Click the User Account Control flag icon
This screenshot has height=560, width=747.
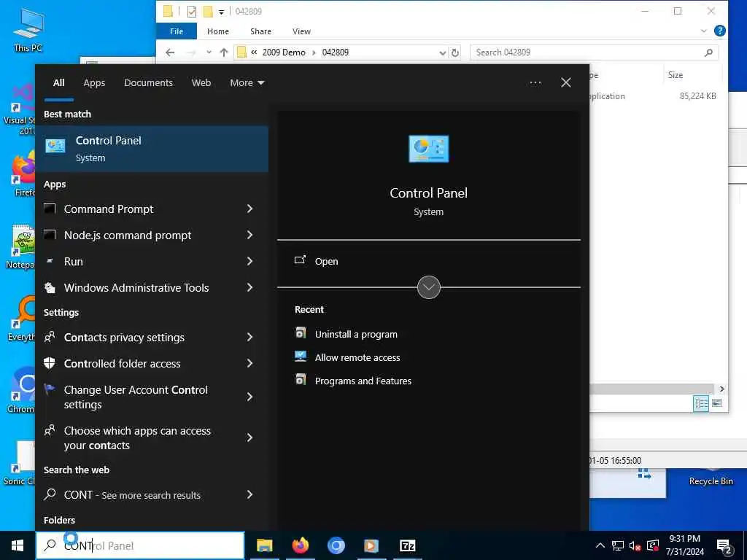(50, 389)
